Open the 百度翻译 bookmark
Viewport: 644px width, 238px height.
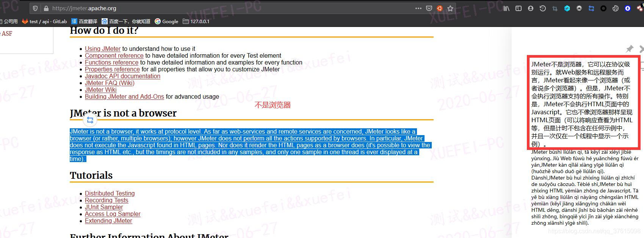coord(84,21)
